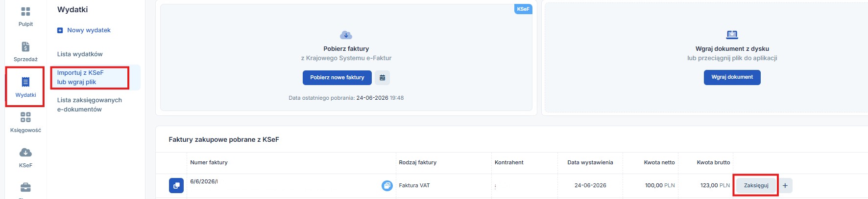
Task: Click the blue copy icon in invoice row
Action: (x=176, y=186)
